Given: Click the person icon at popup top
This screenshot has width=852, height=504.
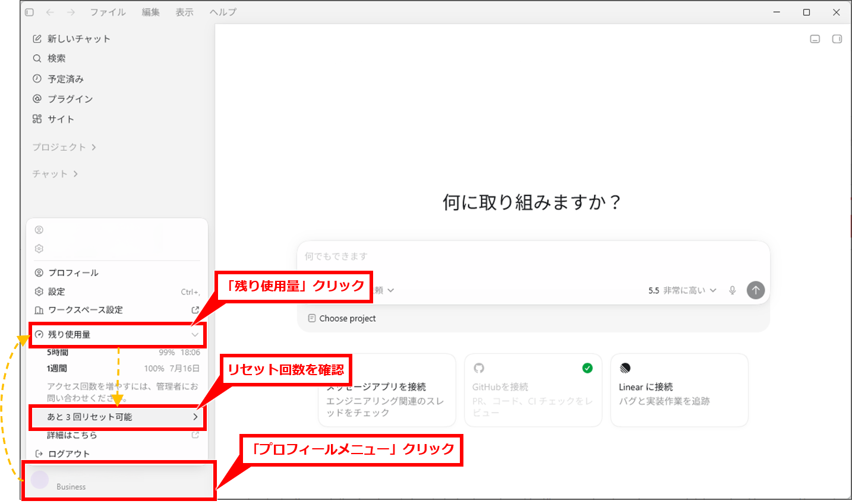Looking at the screenshot, I should coord(39,230).
